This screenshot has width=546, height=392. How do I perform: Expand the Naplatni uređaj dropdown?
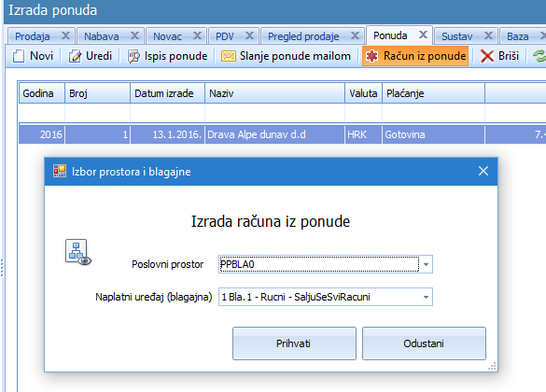click(426, 297)
